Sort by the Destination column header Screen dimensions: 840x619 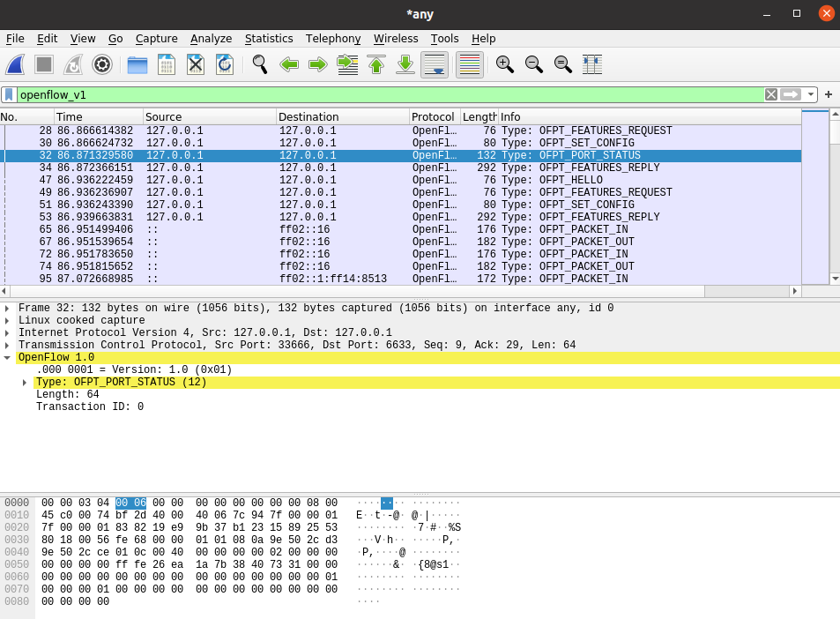(343, 116)
